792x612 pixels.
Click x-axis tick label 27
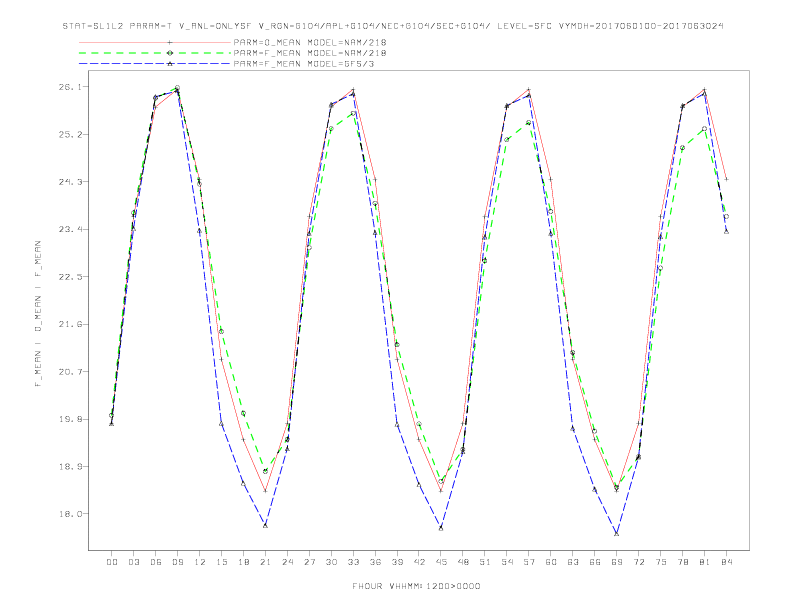point(309,562)
